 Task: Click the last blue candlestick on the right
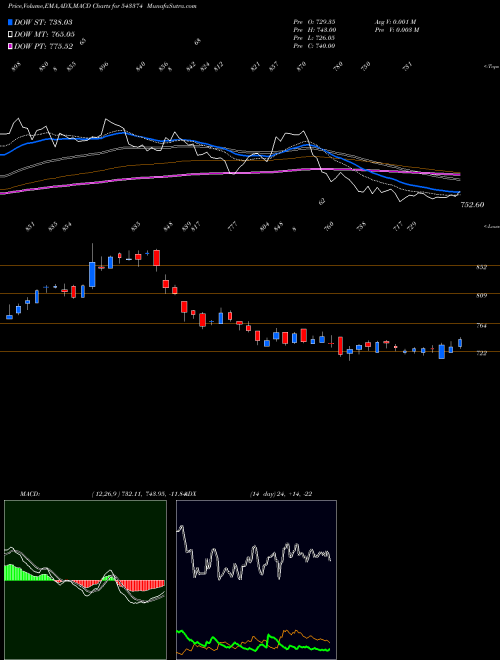coord(460,343)
